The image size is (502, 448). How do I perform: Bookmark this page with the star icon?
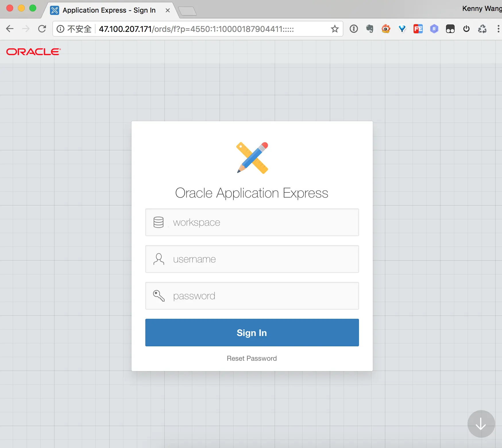pos(335,29)
